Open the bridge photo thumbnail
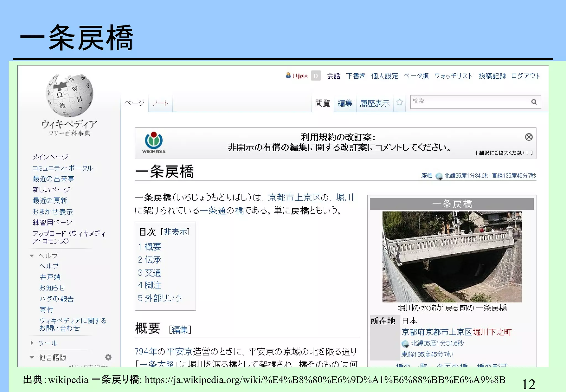 coord(452,257)
